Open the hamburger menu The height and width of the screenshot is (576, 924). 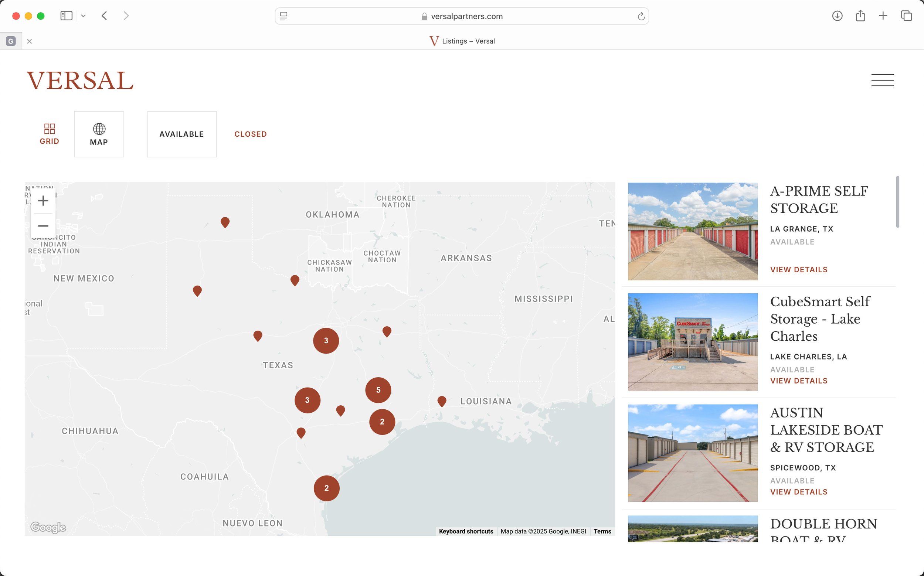pyautogui.click(x=882, y=80)
